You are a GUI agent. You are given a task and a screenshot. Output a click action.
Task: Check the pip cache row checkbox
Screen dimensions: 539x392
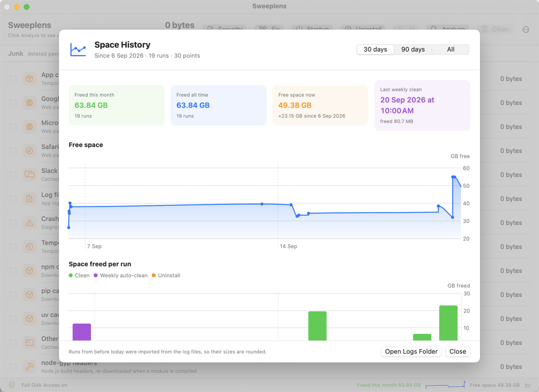coord(13,294)
